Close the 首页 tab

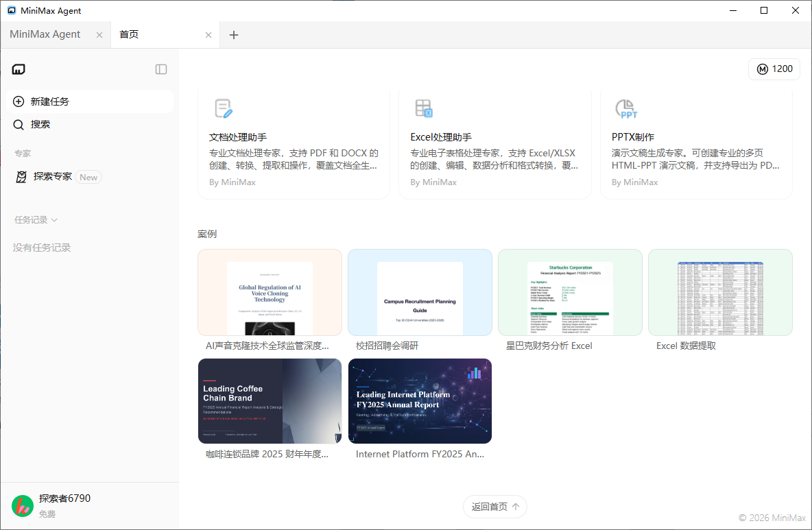click(x=208, y=35)
